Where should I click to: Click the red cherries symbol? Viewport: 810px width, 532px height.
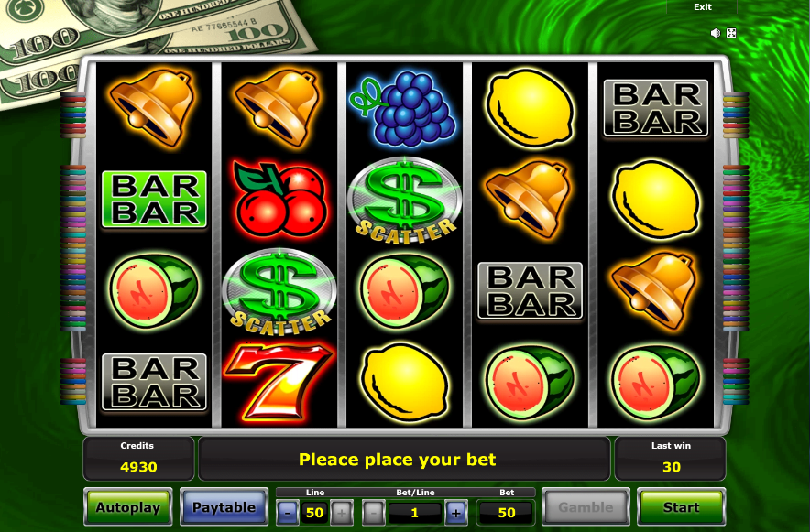point(279,199)
